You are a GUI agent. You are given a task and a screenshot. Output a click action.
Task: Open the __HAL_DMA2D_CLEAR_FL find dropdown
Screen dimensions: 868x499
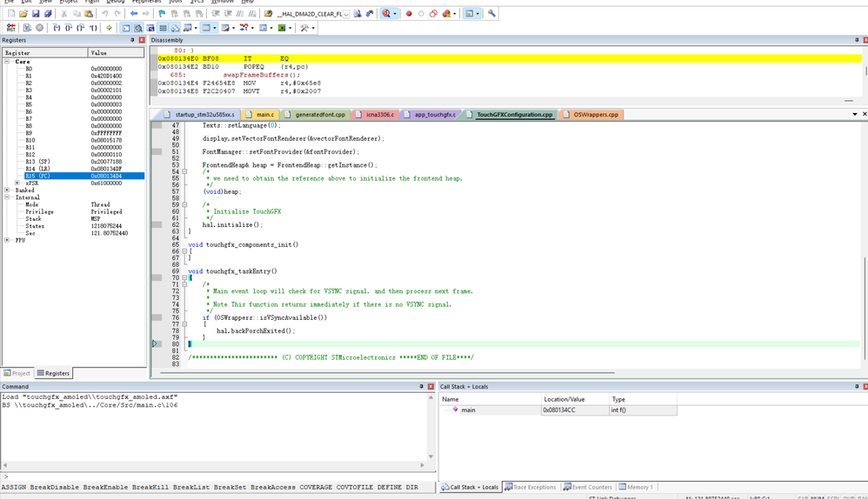point(345,14)
